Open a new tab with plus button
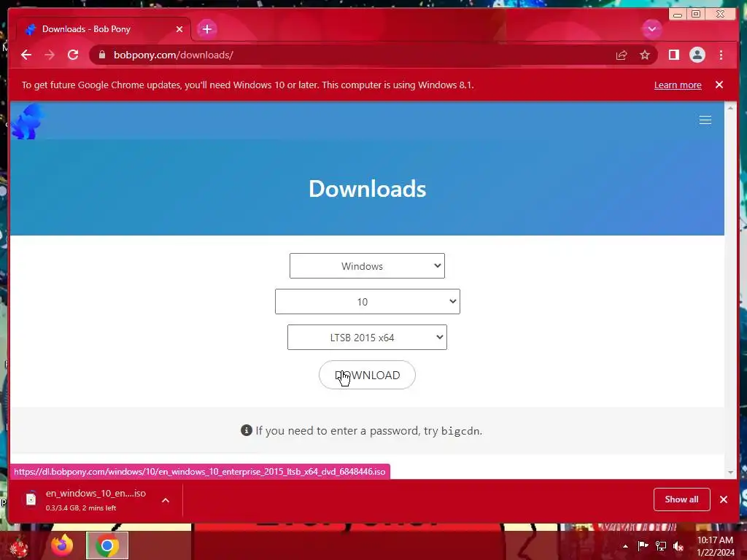The image size is (747, 560). [x=206, y=29]
